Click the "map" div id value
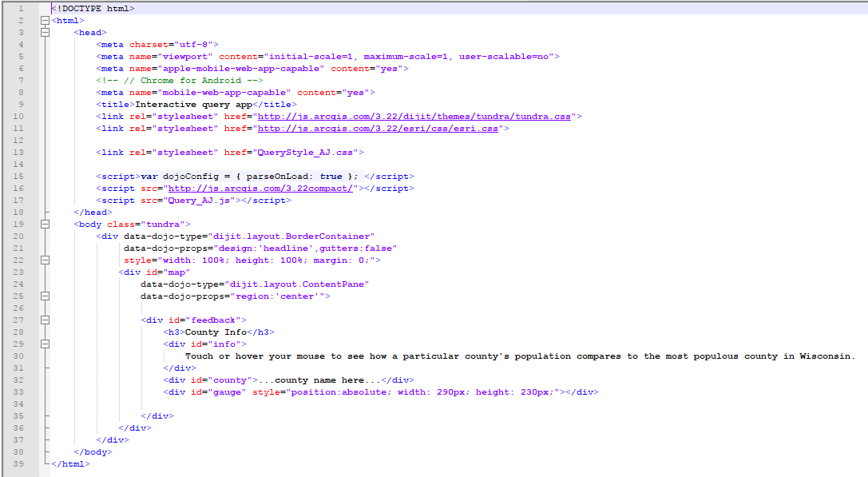This screenshot has width=868, height=477. pyautogui.click(x=176, y=272)
